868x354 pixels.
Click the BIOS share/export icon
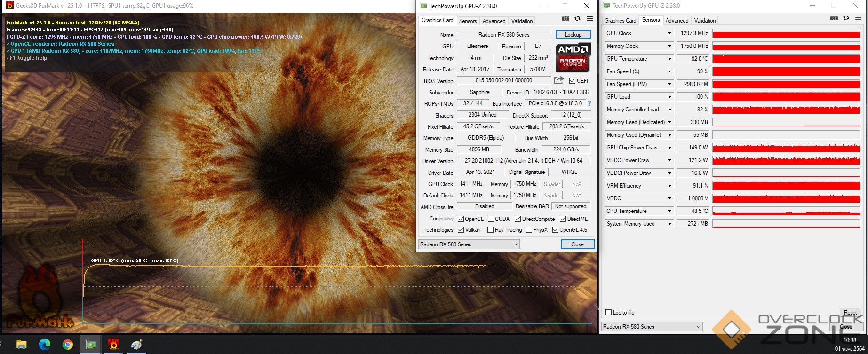558,80
